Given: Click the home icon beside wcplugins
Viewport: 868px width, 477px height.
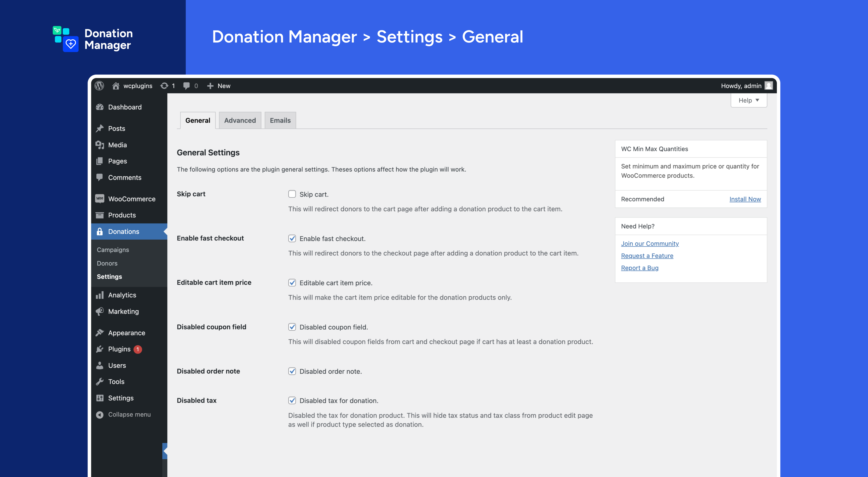Looking at the screenshot, I should [x=116, y=85].
